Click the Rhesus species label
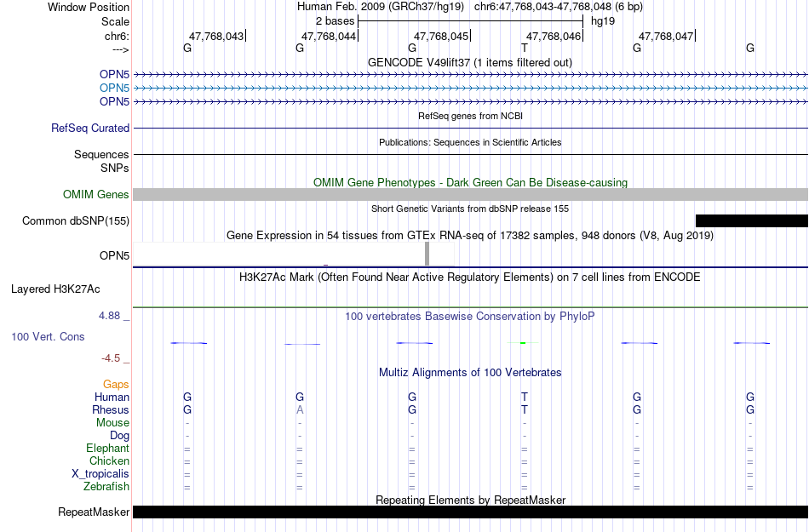The width and height of the screenshot is (809, 532). tap(111, 409)
